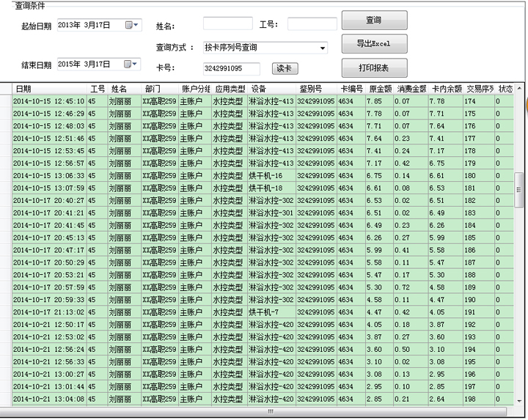
Task: Click into the 工号 employee ID field
Action: tap(312, 25)
